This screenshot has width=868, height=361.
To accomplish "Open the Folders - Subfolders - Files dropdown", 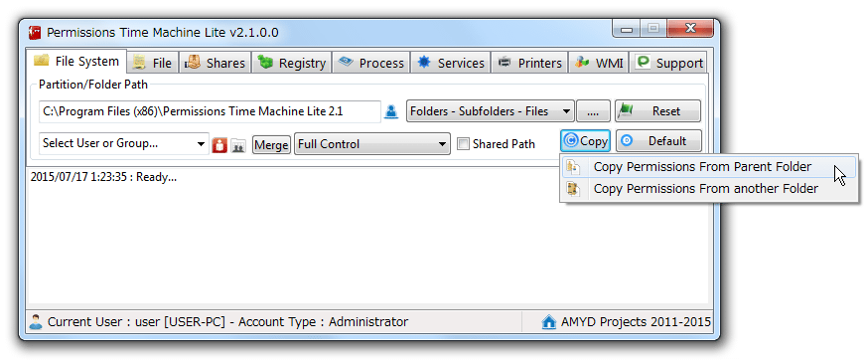I will [491, 111].
